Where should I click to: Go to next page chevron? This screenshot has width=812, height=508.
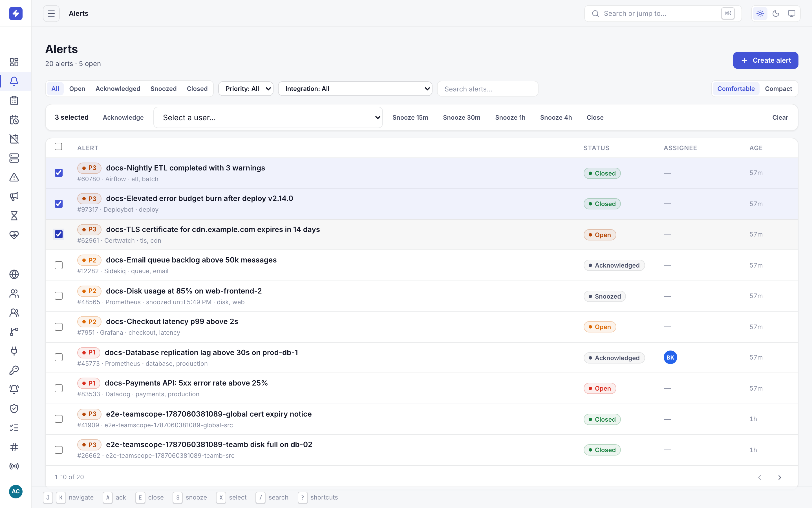780,478
